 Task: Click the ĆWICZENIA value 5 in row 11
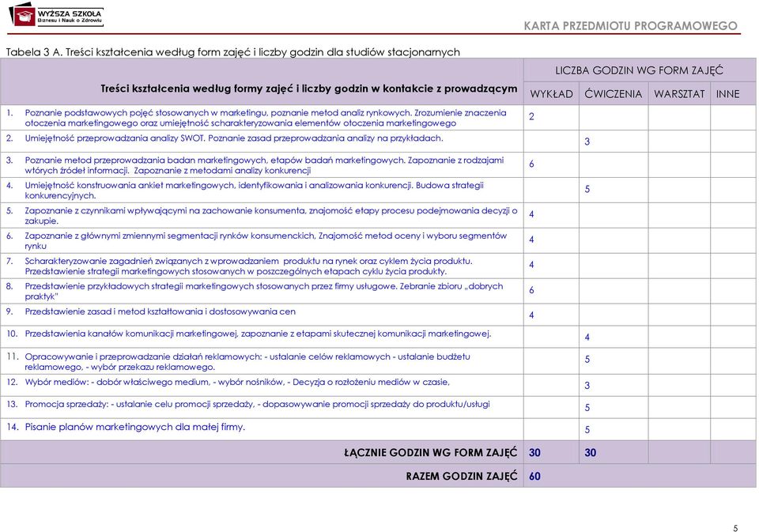[x=587, y=360]
